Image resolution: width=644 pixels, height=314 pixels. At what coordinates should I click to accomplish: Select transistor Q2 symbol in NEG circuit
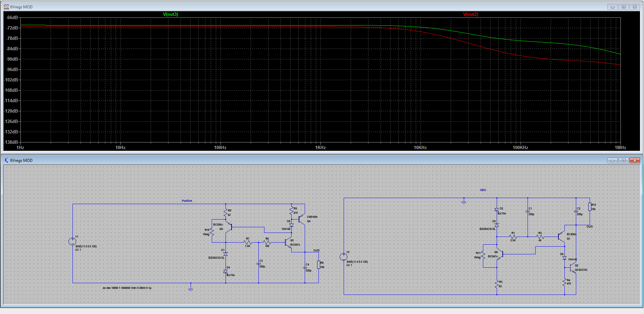click(x=573, y=268)
